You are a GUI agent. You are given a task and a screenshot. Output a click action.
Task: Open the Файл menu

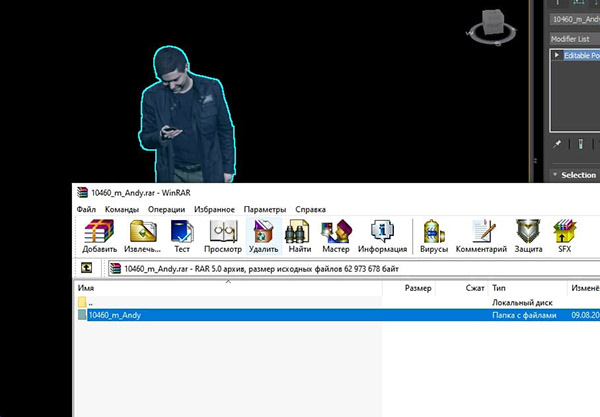(x=86, y=209)
